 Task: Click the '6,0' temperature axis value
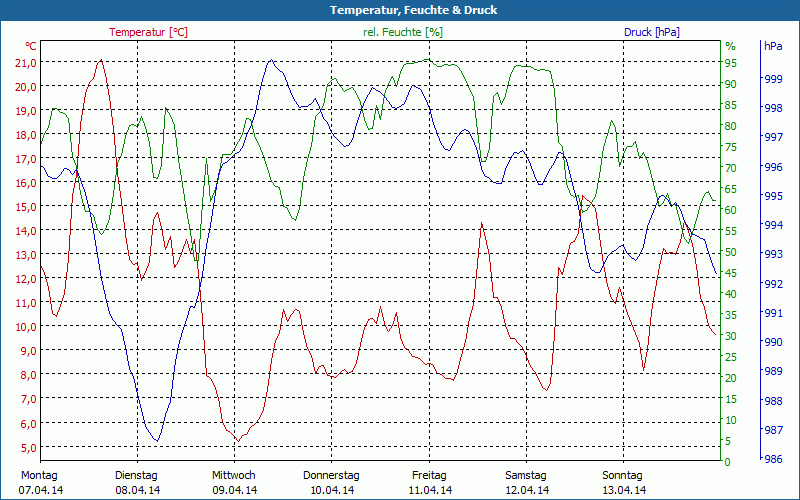point(29,423)
